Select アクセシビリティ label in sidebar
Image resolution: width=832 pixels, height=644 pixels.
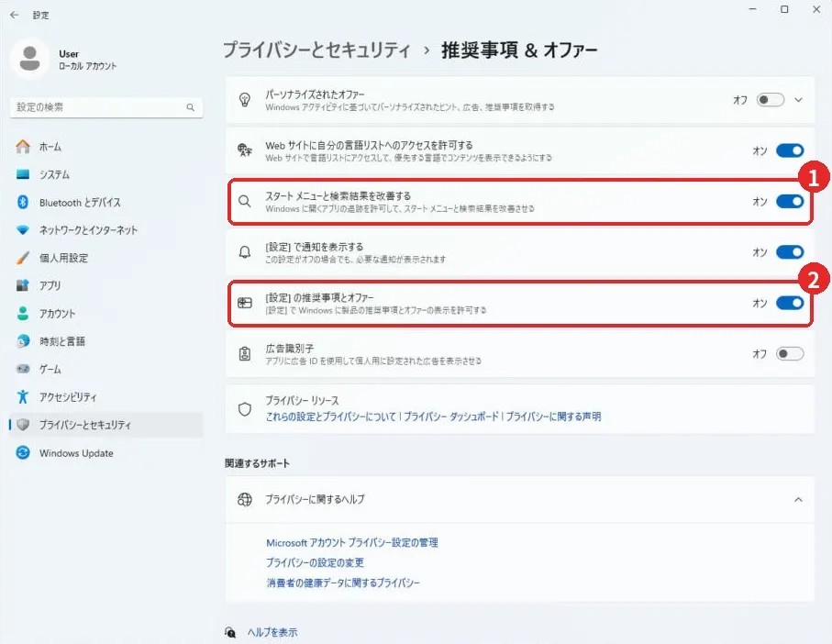(67, 397)
